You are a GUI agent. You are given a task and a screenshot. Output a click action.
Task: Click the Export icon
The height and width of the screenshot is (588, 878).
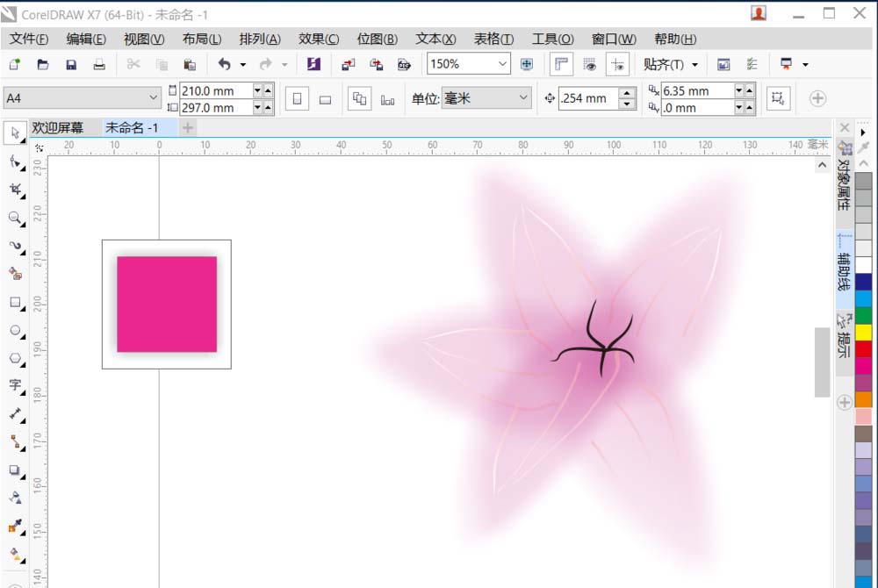[x=377, y=64]
